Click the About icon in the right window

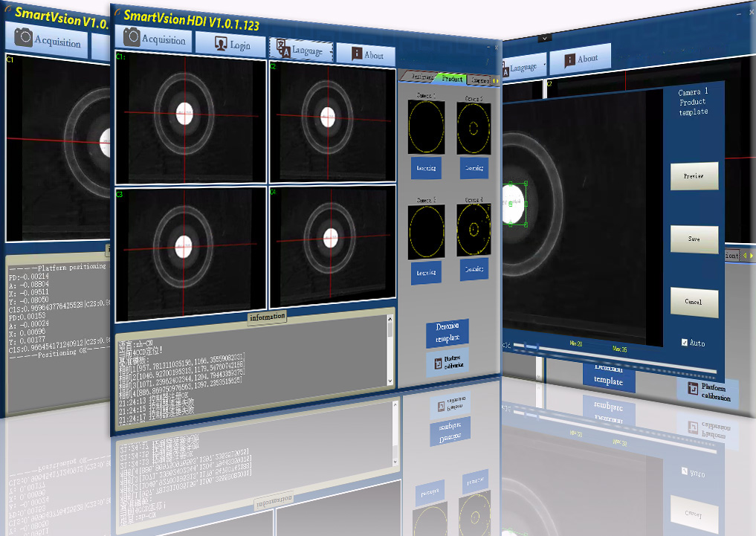pos(569,59)
